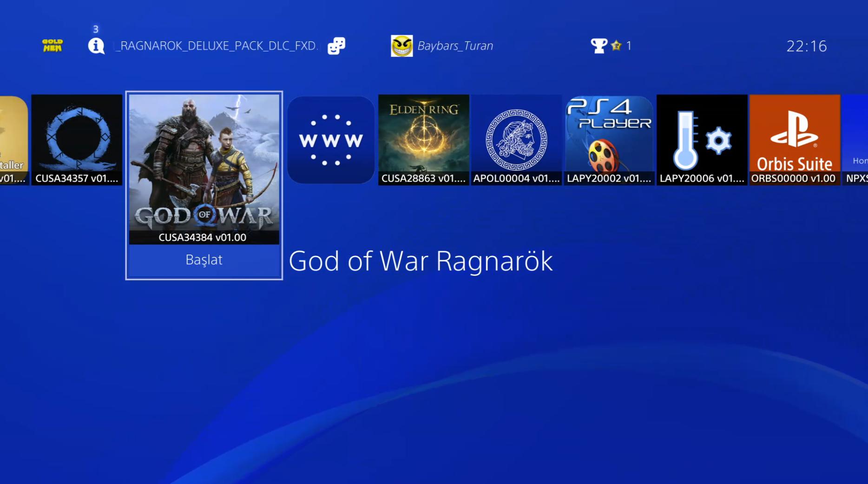Click the God of War Ragnarök cover art
Screen dimensions: 868x484
tap(204, 169)
